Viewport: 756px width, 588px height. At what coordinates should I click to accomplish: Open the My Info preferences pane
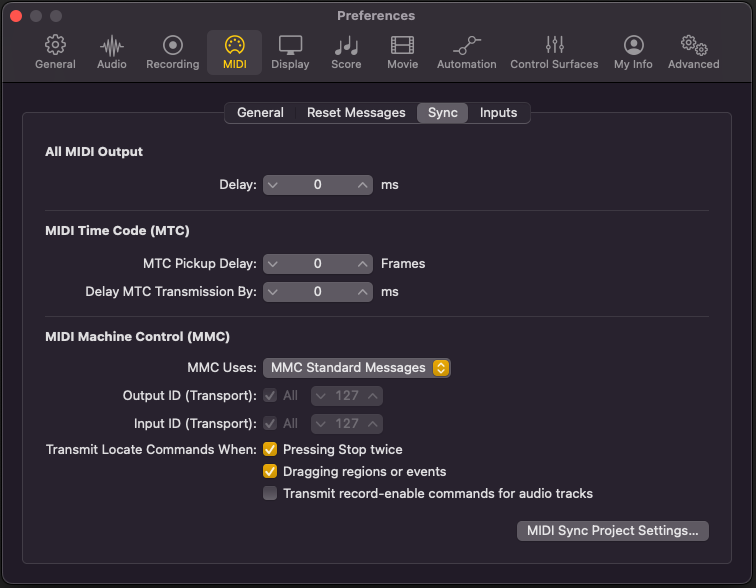(633, 52)
